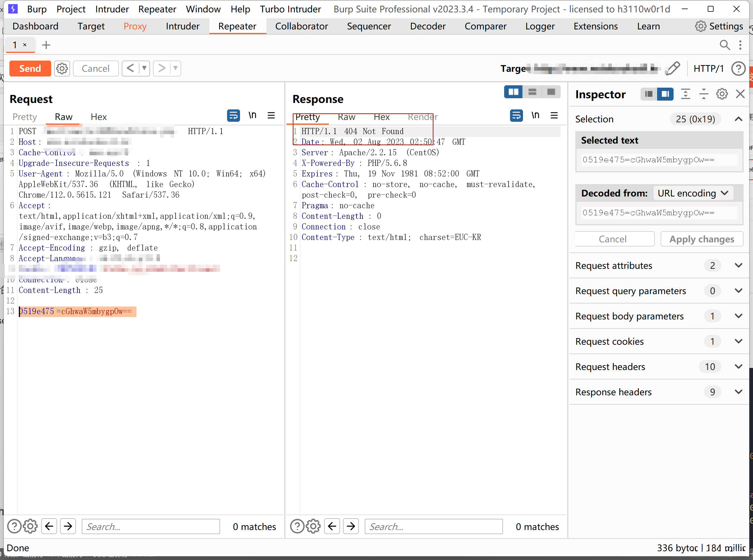Open Decoded from URL encoding dropdown
Viewport: 753px width, 560px height.
coord(693,193)
